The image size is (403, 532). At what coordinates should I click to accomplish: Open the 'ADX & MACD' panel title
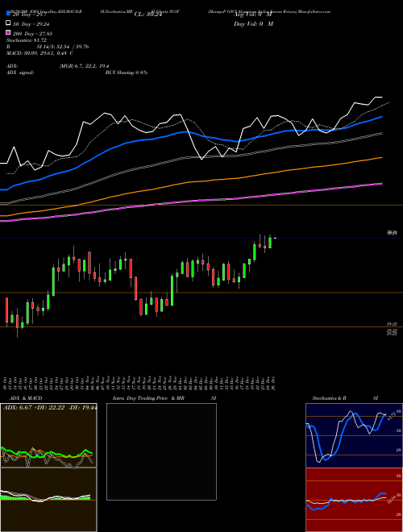click(26, 398)
